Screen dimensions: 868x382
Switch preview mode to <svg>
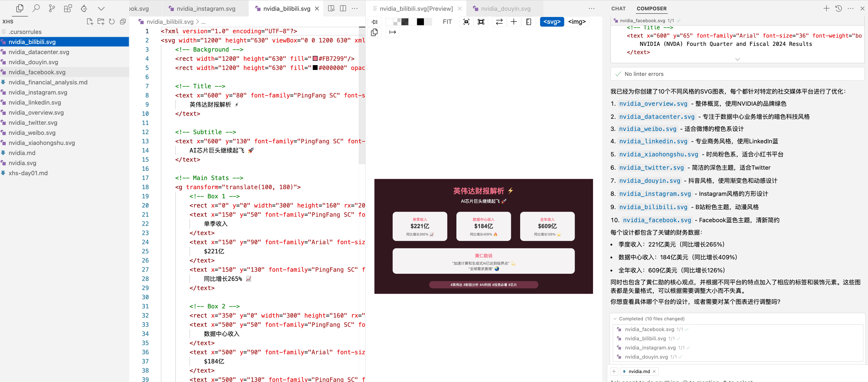(x=552, y=22)
